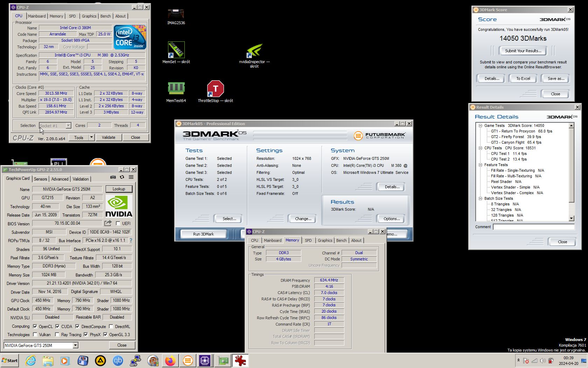Take GPU-Z screenshot with camera icon
Viewport: 588px width, 368px height.
tap(113, 177)
